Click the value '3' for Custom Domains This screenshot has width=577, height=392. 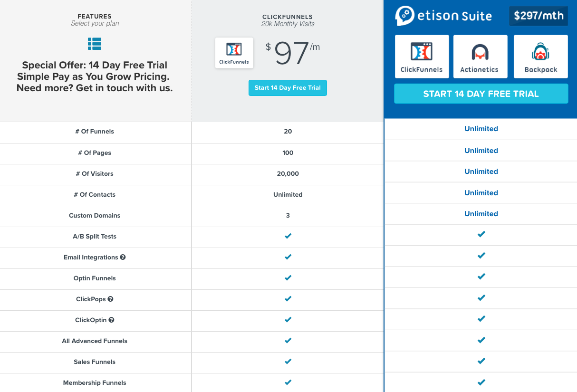pos(288,216)
